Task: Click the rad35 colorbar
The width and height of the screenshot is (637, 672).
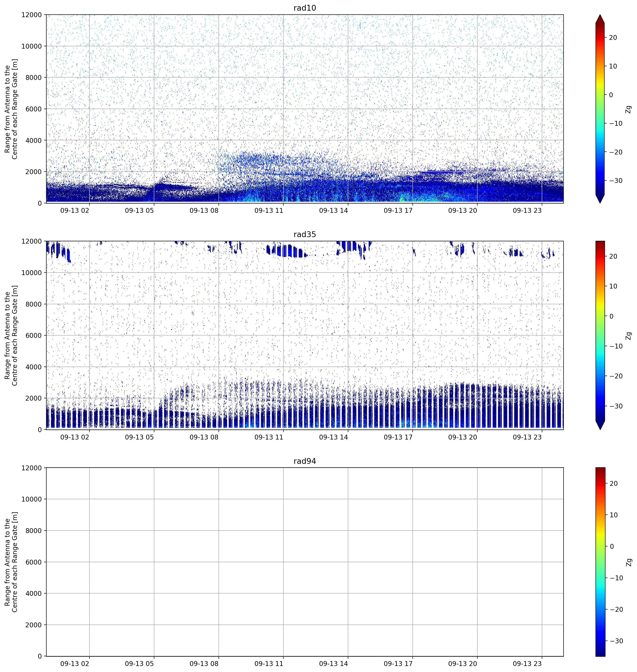Action: [x=600, y=335]
